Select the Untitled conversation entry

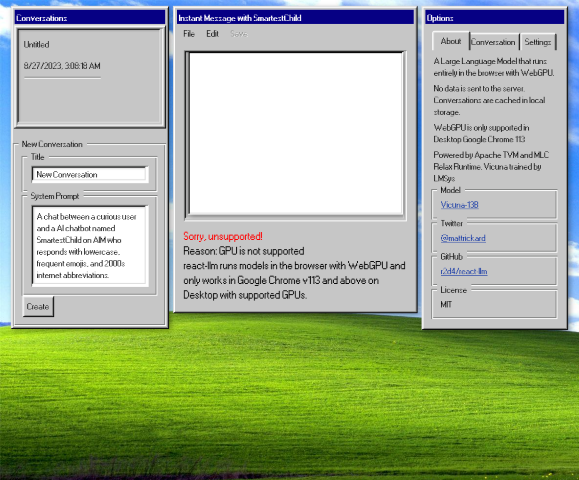click(36, 44)
